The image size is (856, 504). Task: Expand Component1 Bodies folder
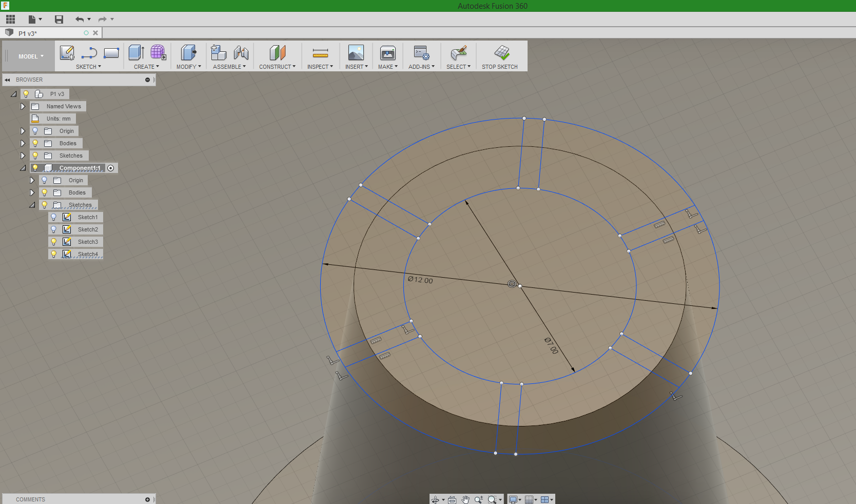pyautogui.click(x=32, y=192)
